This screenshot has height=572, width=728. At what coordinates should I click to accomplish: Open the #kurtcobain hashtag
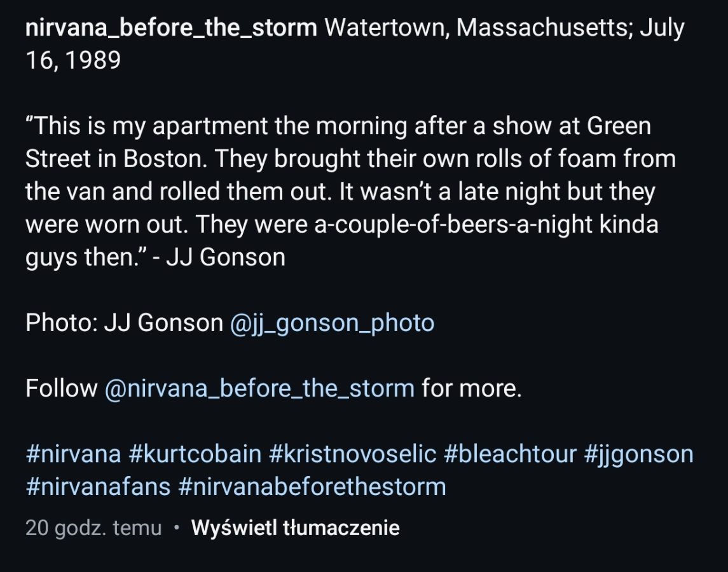195,454
